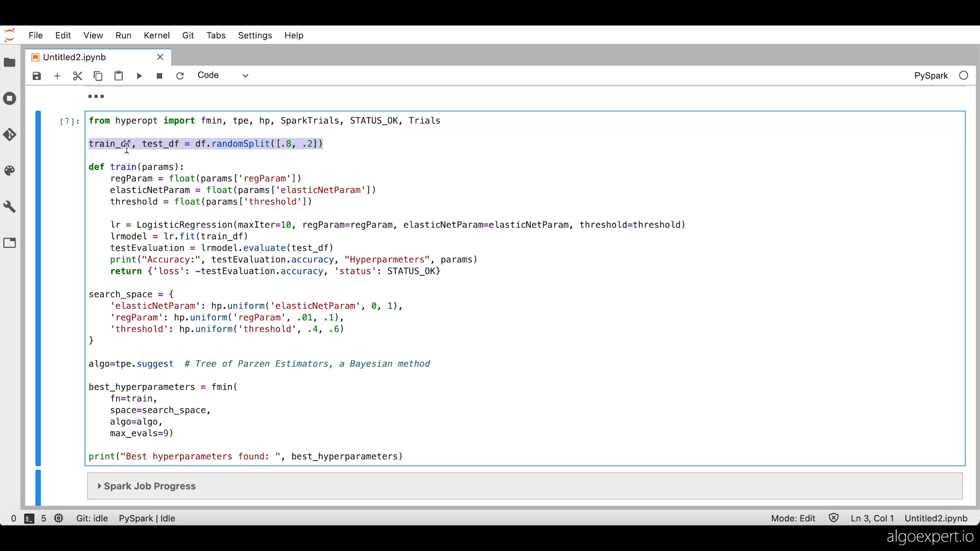Open the cell actions menu with three dots
The height and width of the screenshot is (551, 980).
point(96,96)
